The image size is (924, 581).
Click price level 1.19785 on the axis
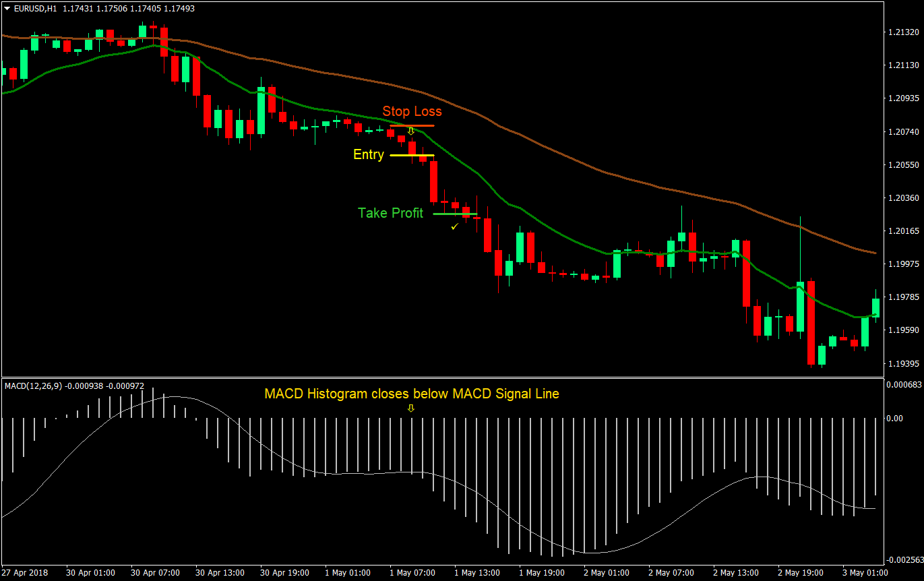903,297
